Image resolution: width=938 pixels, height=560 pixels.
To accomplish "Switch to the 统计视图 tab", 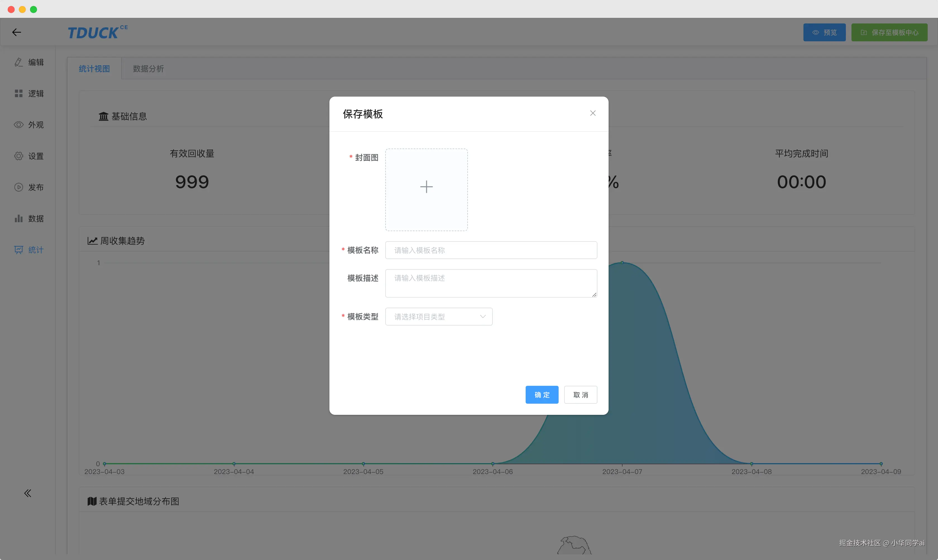I will [x=94, y=69].
